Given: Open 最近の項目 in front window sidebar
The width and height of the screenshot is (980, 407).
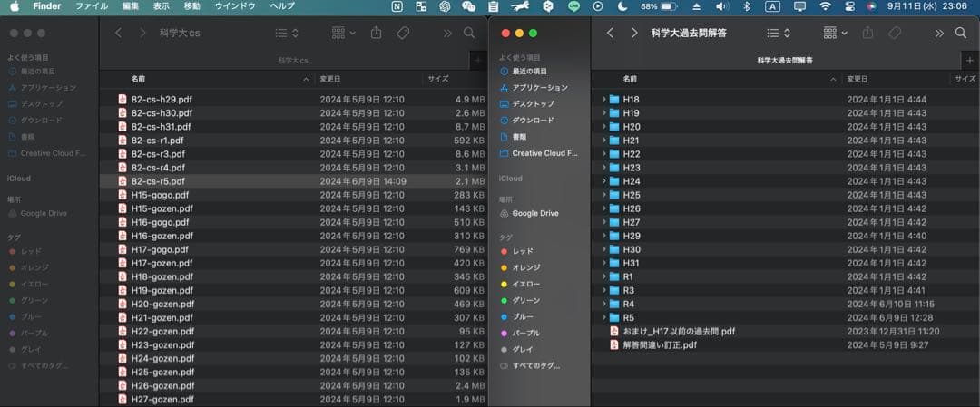Looking at the screenshot, I should (524, 72).
